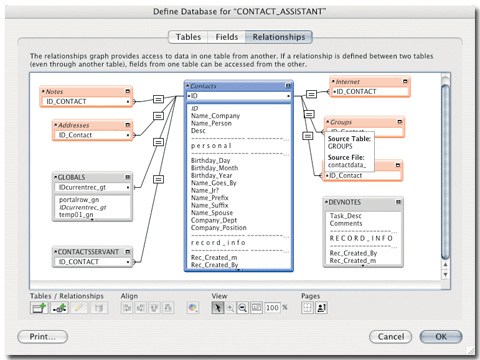480x360 pixels.
Task: Select the DEVNOTES table title bar
Action: pyautogui.click(x=363, y=202)
